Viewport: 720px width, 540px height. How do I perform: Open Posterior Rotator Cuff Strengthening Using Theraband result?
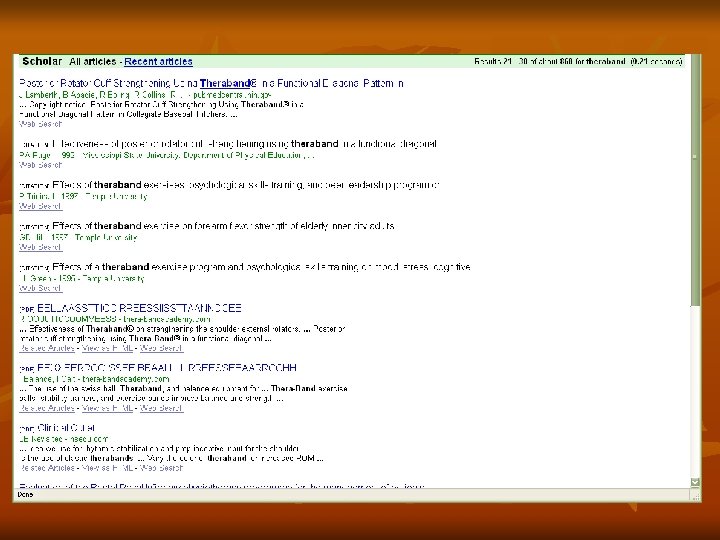pyautogui.click(x=211, y=83)
